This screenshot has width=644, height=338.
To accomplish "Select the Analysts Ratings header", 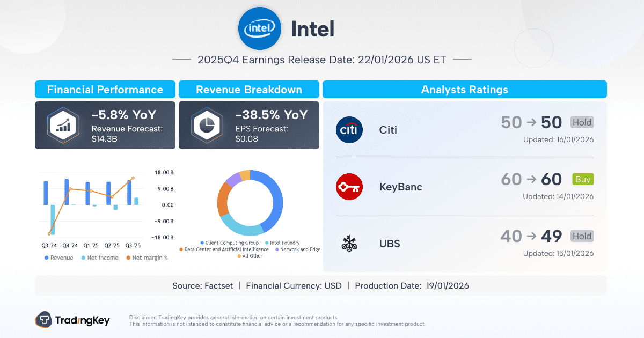I will coord(464,89).
